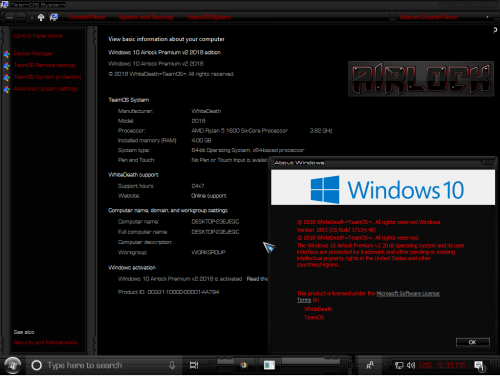Screen dimensions: 500x376
Task: Open the Chrome taskbar icon
Action: (244, 365)
